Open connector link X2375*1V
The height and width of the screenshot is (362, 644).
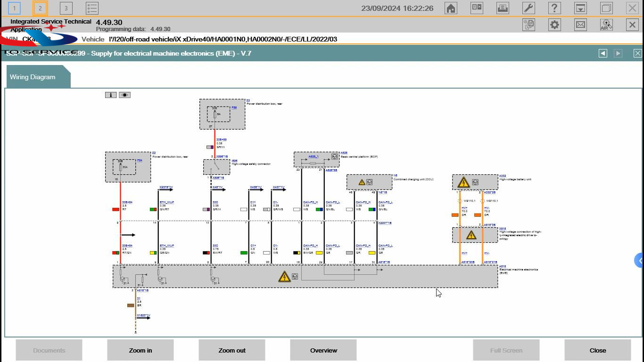(x=166, y=187)
